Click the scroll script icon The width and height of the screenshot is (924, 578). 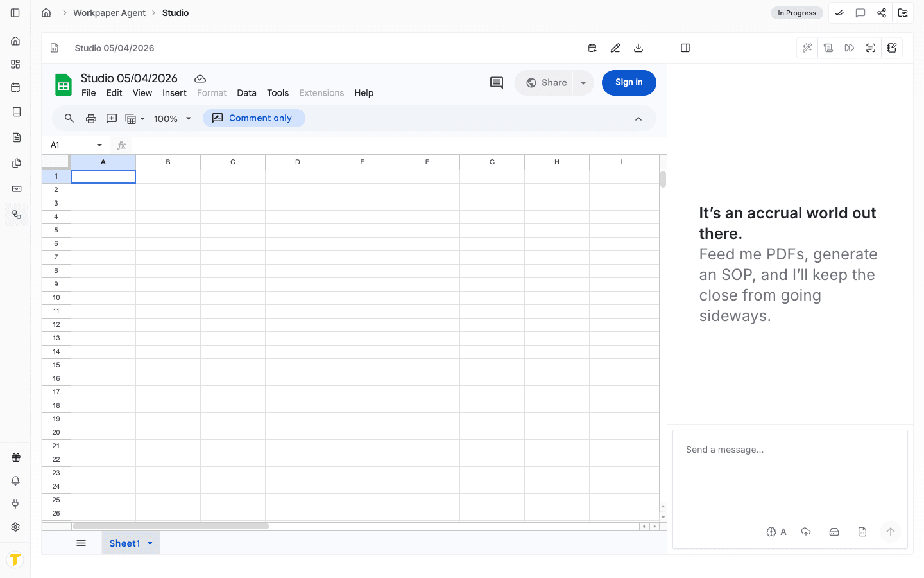(x=828, y=48)
